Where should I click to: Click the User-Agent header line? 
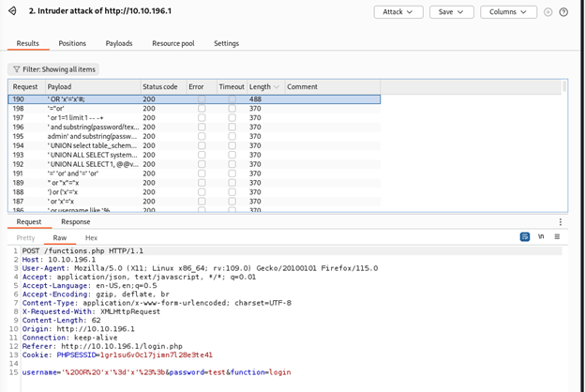point(200,268)
